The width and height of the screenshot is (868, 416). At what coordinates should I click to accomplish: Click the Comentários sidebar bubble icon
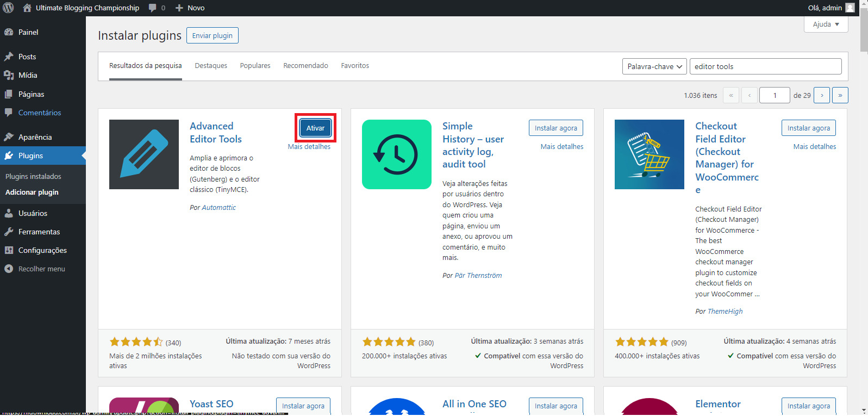(x=9, y=113)
